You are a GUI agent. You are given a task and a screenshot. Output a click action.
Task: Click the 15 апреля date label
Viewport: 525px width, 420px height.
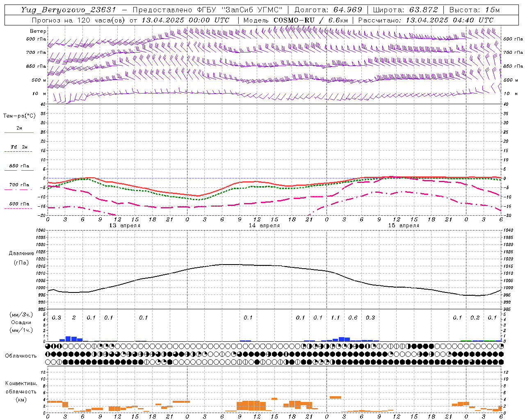pyautogui.click(x=404, y=226)
